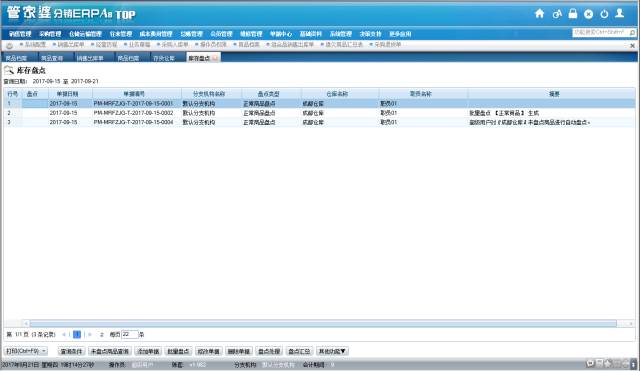Image resolution: width=640 pixels, height=371 pixels.
Task: Expand the 其他功能 dropdown button
Action: pyautogui.click(x=332, y=351)
